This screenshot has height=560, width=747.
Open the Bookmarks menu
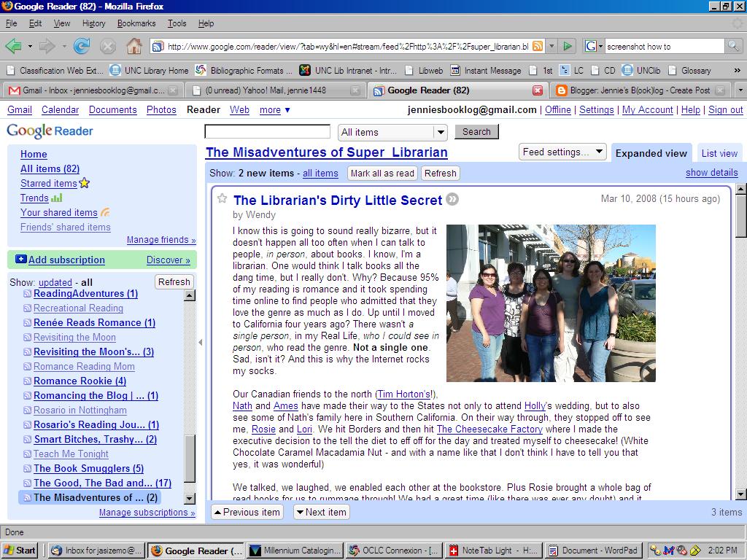(x=136, y=23)
